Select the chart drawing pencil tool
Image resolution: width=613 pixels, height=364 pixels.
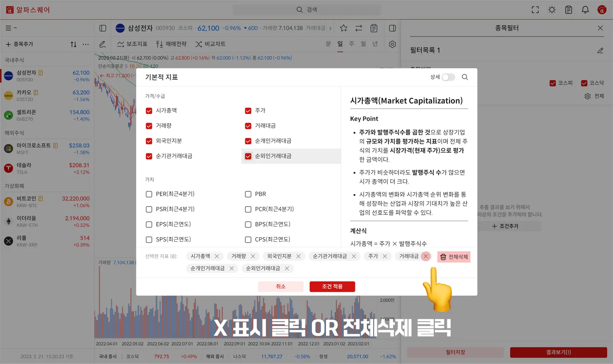click(x=102, y=44)
